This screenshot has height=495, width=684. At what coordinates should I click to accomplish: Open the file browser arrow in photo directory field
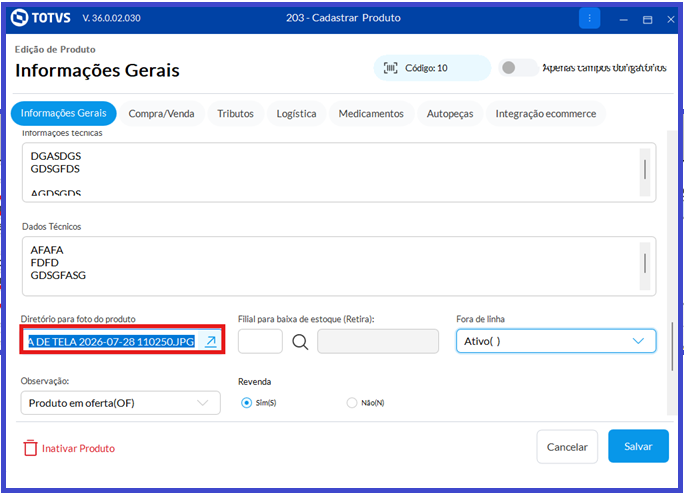pos(211,341)
